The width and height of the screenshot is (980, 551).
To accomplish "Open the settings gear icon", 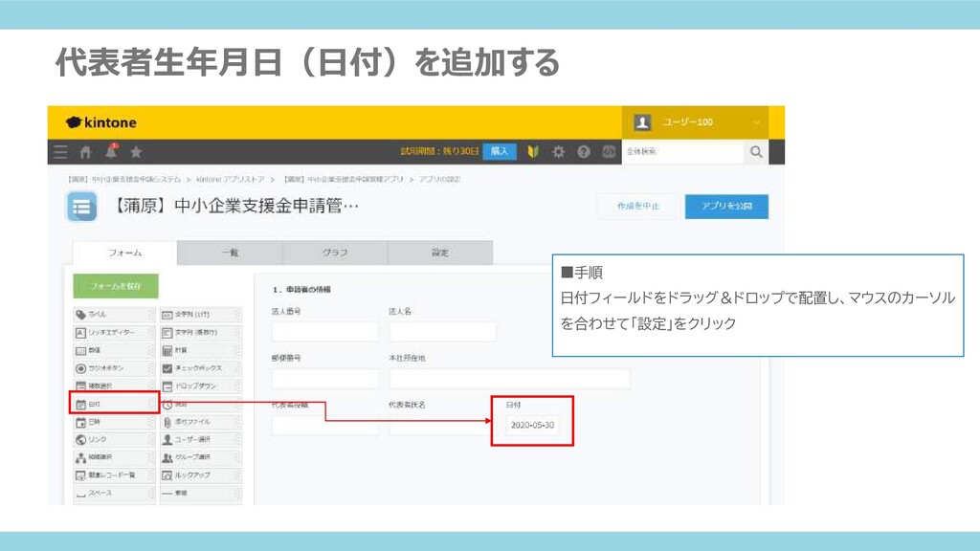I will pos(558,152).
